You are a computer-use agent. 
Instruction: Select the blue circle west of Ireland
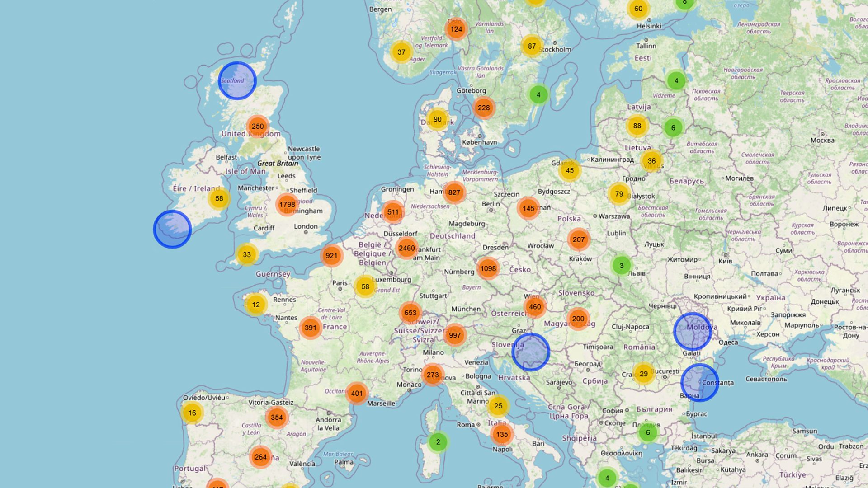click(x=172, y=229)
